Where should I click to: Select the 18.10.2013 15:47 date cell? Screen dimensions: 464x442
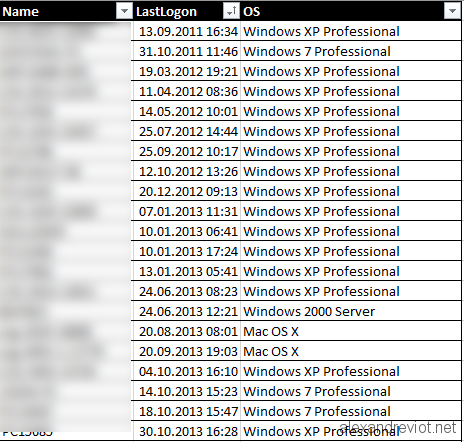coord(187,411)
